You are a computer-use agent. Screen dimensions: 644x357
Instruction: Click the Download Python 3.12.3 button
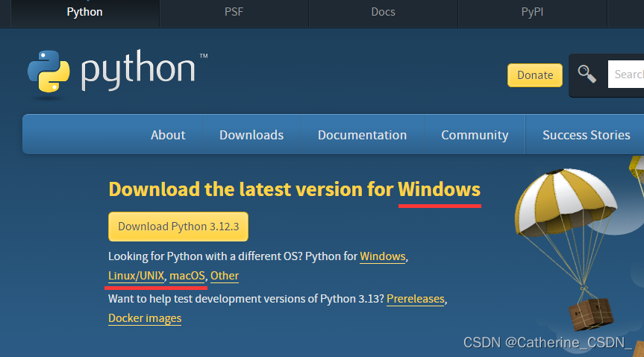(x=178, y=227)
